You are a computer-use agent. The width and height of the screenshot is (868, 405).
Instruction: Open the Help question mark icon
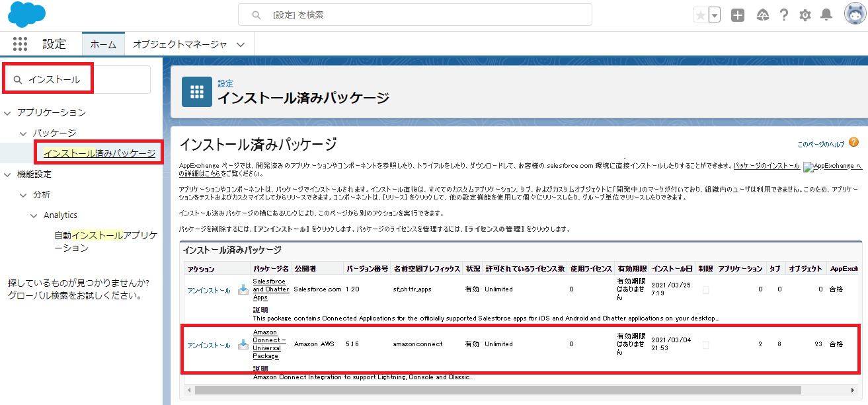pos(784,15)
